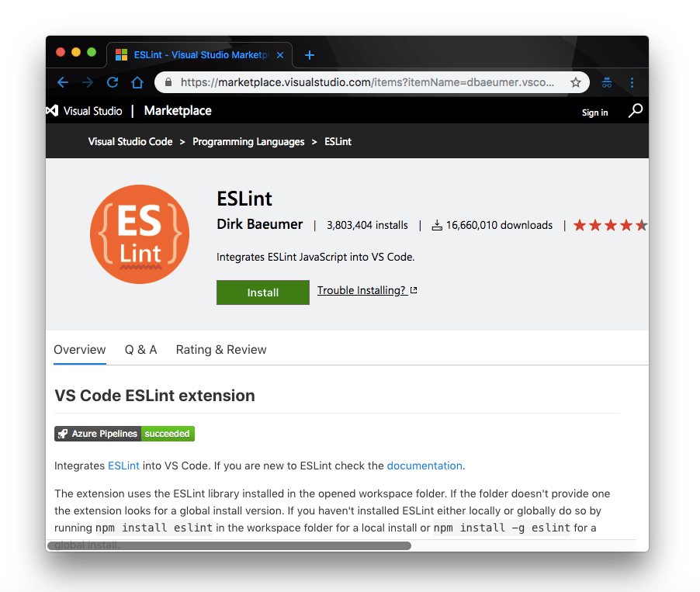Select the ESLint - Visual Studio Marketplace tab

[199, 55]
